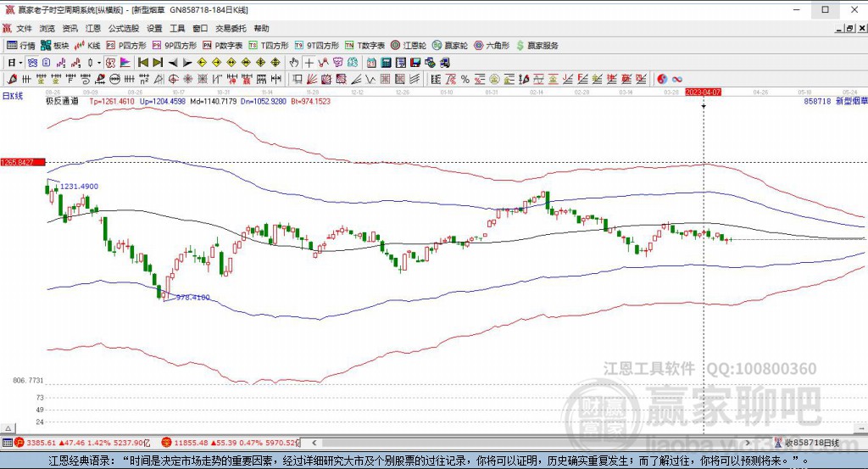This screenshot has width=868, height=469.
Task: Click the Shanghai index 3385.61 status entry
Action: point(82,443)
